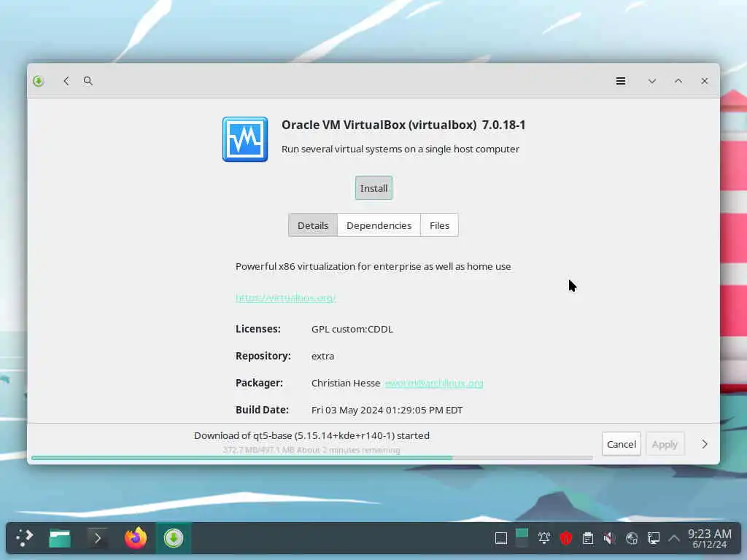
Task: Minimize window with the down chevron
Action: (651, 81)
